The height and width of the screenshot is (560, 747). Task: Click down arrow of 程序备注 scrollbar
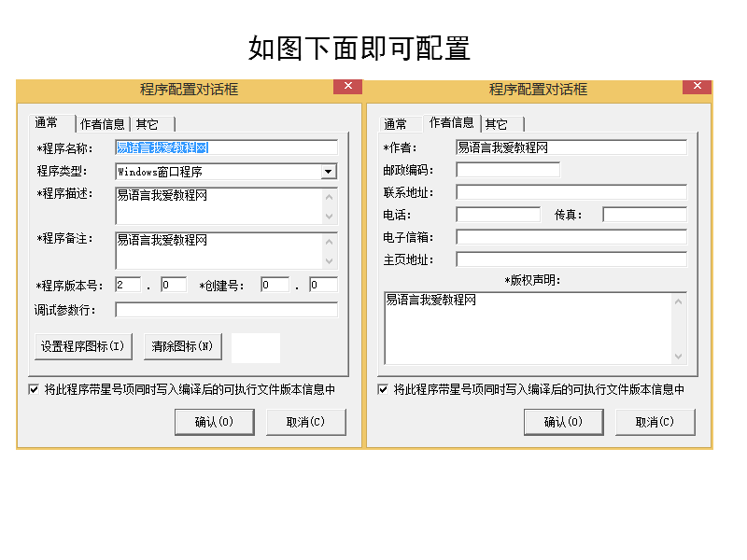(x=330, y=261)
